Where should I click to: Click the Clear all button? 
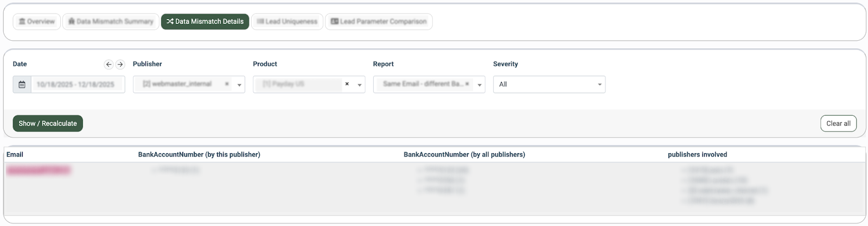click(838, 123)
